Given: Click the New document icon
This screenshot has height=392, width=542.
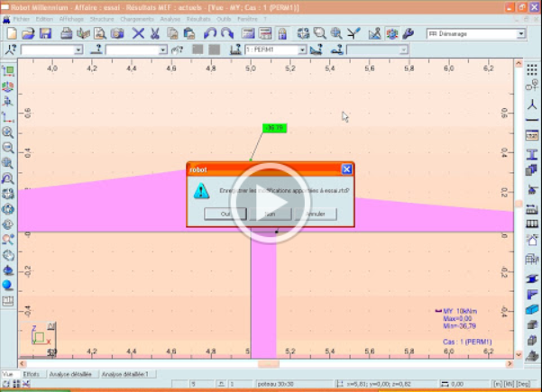Looking at the screenshot, I should click(10, 33).
